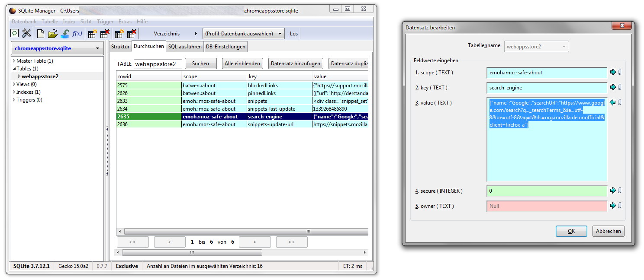Expand the Master Table tree node

[x=14, y=61]
